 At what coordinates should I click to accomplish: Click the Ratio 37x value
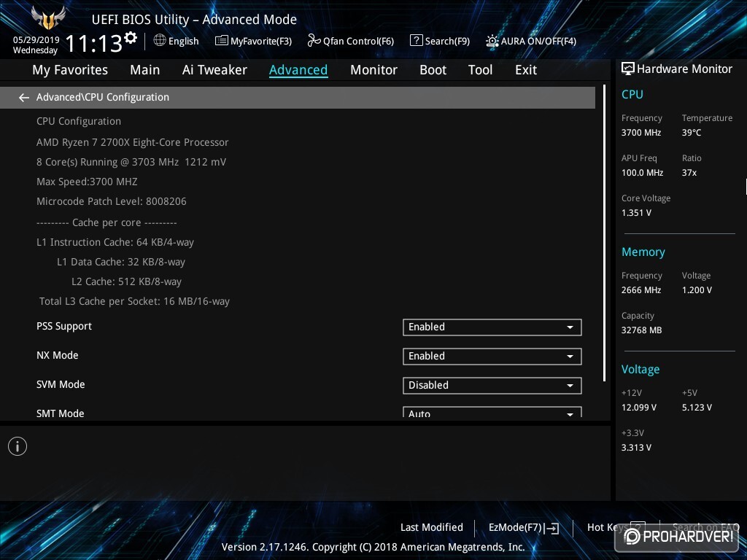pyautogui.click(x=689, y=173)
